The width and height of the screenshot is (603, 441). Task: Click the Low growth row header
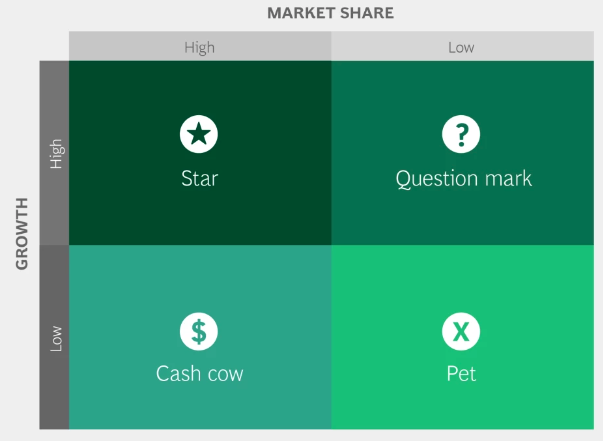(54, 337)
